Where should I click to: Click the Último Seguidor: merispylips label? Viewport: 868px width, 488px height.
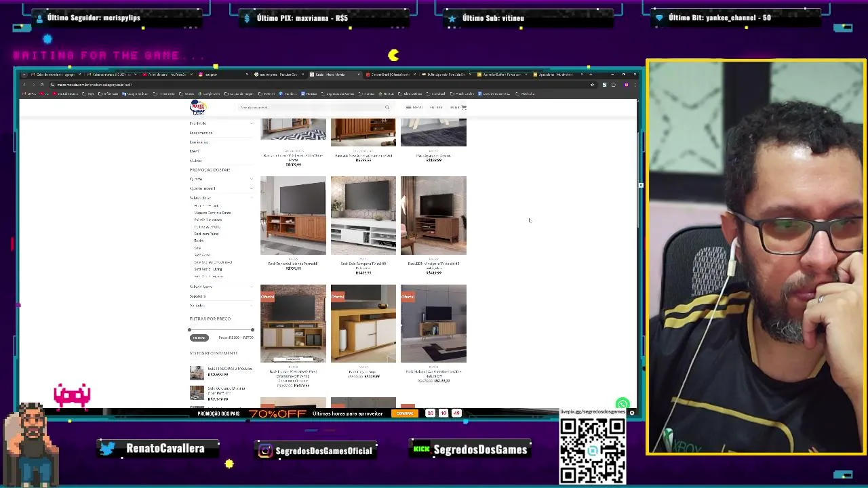94,18
